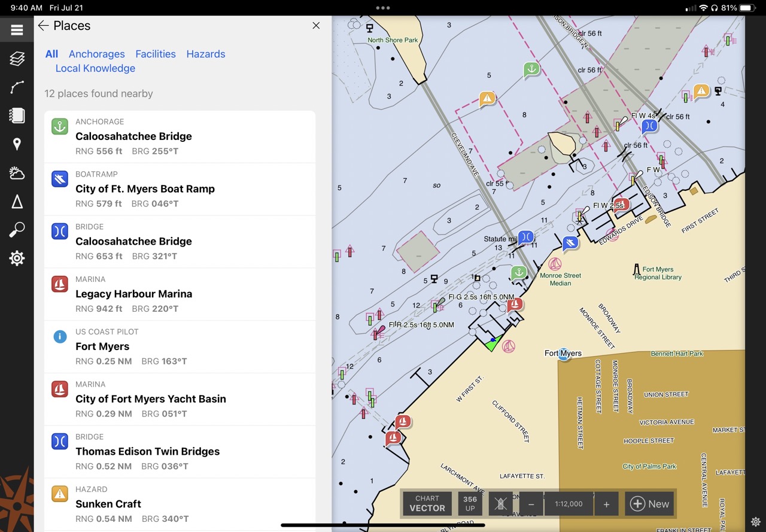
Task: Open the chart layers icon
Action: [x=17, y=59]
